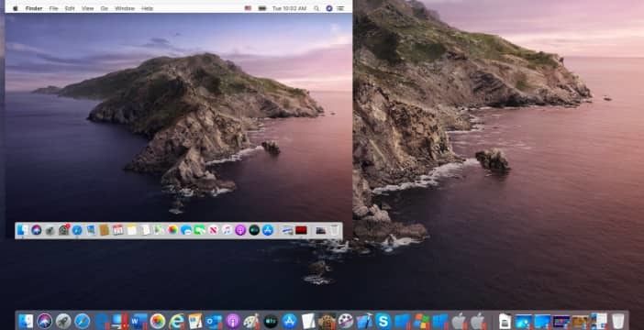Image resolution: width=644 pixels, height=330 pixels.
Task: Open Music in the light inner dock
Action: click(x=227, y=230)
